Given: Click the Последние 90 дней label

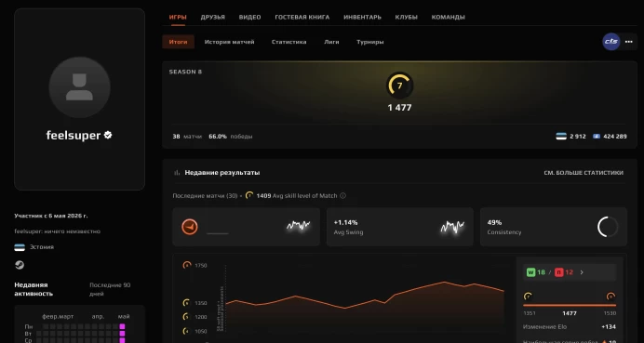Looking at the screenshot, I should pos(110,289).
